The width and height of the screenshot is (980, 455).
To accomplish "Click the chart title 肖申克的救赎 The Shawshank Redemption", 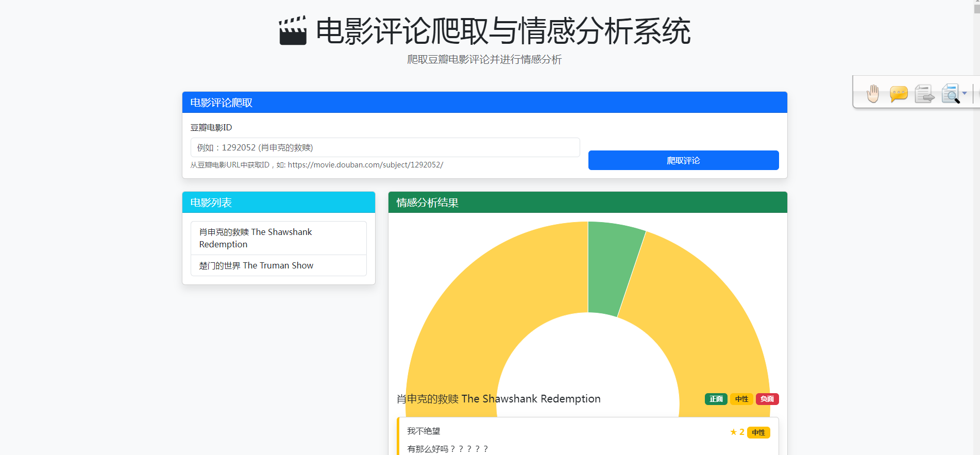I will [x=499, y=399].
